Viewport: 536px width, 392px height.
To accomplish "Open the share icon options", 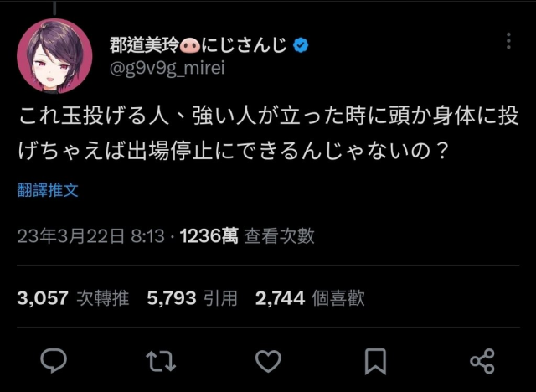I will (x=482, y=361).
